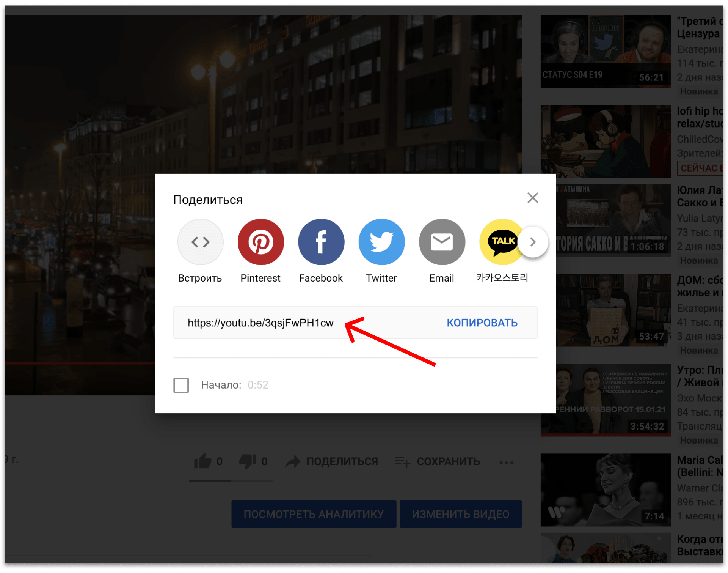
Task: Share the video via Twitter icon
Action: [x=381, y=242]
